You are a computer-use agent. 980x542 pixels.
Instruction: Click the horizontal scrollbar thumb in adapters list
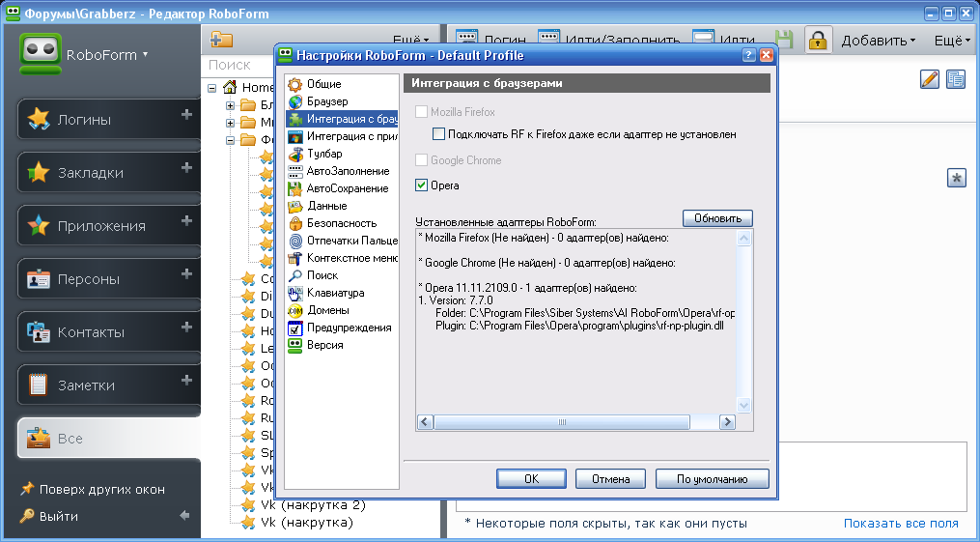562,422
